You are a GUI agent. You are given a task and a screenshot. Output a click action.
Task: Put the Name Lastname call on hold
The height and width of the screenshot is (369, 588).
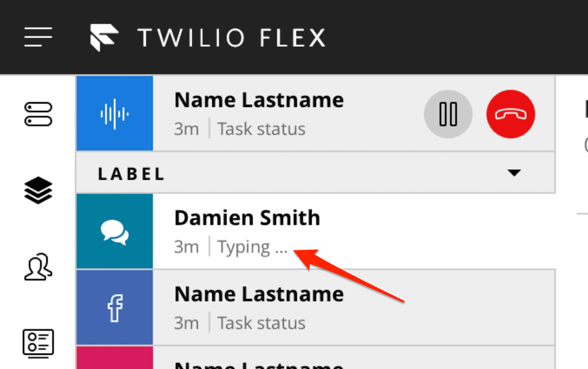tap(448, 114)
